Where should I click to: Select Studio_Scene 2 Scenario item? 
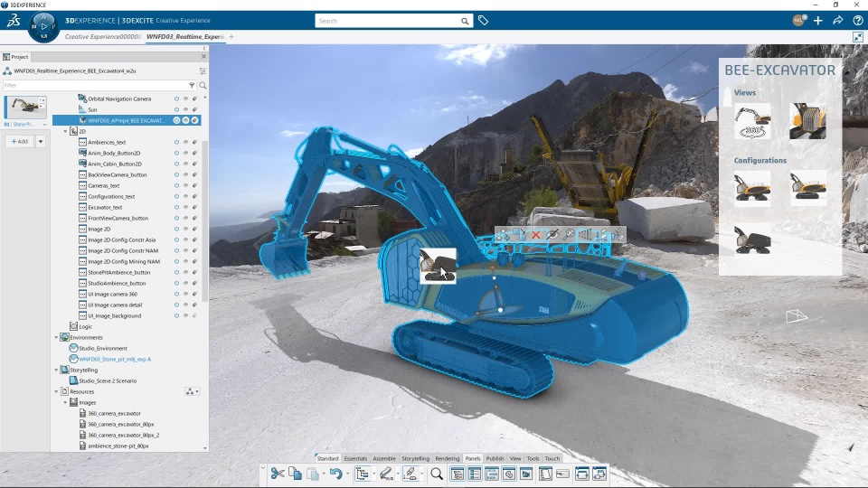(x=108, y=380)
